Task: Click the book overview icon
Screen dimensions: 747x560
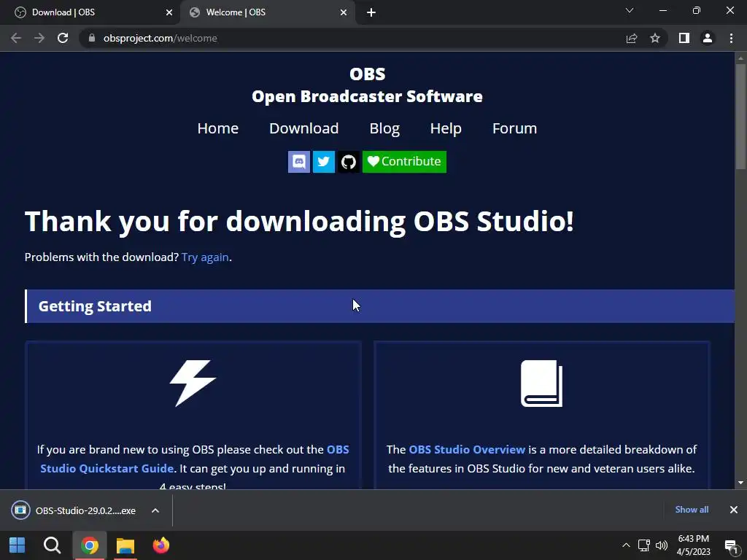Action: pos(542,384)
